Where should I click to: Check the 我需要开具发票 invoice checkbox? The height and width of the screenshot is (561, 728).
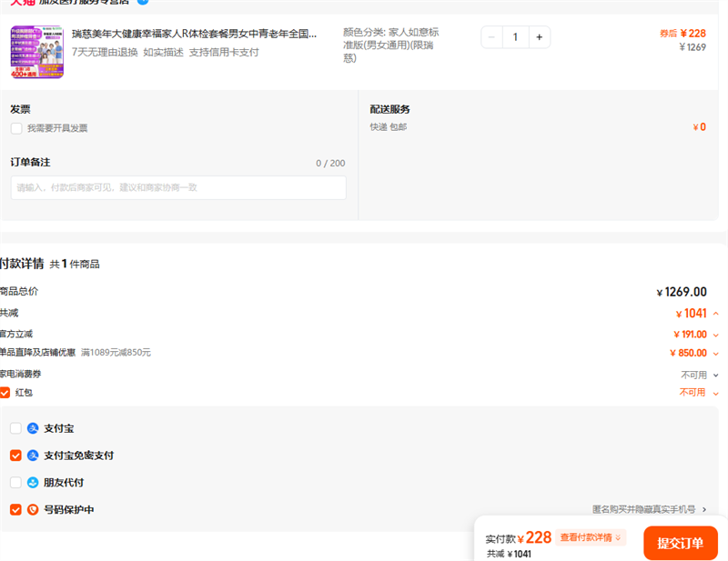16,128
